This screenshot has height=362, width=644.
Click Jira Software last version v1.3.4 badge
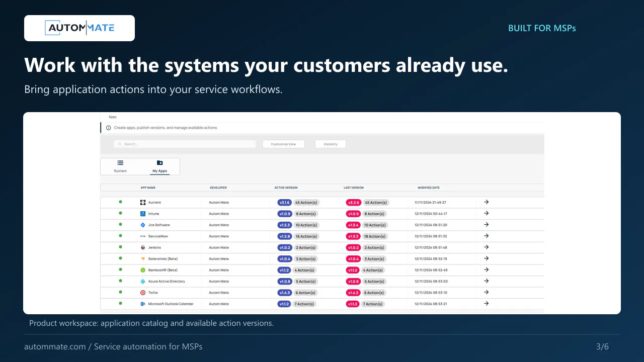pyautogui.click(x=353, y=225)
